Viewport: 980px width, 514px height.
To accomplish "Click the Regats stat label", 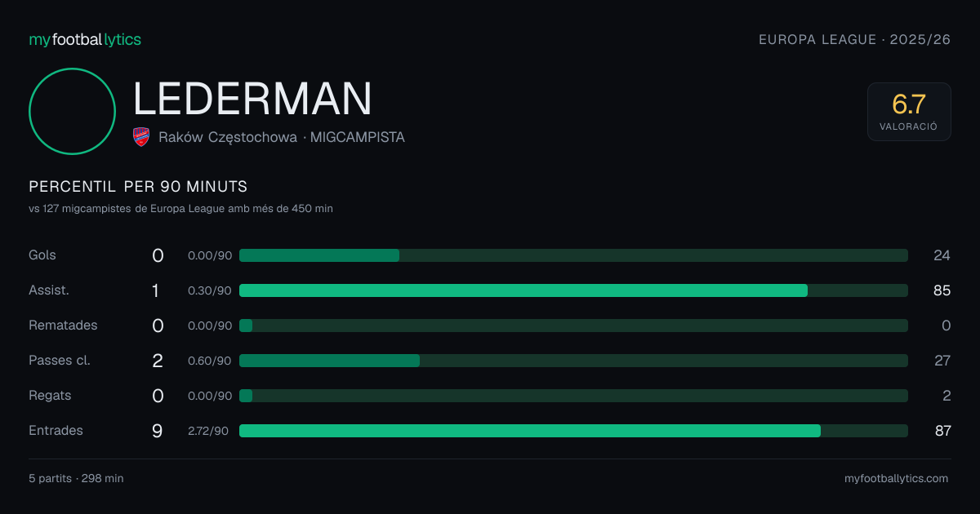I will click(50, 396).
